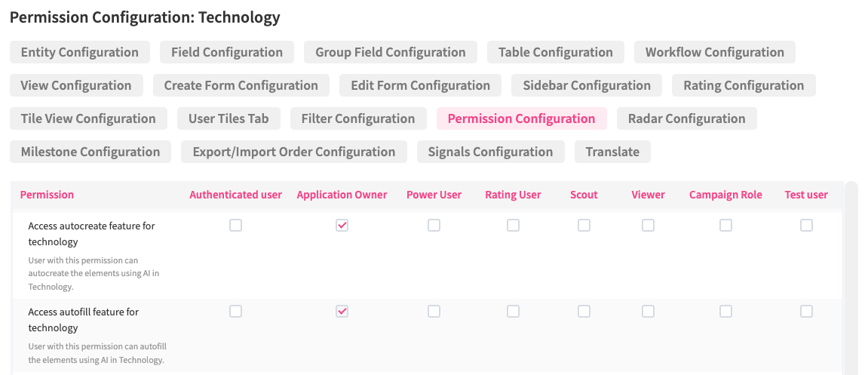Click the permissions table vertical scrollbar
The height and width of the screenshot is (375, 868).
(851, 278)
